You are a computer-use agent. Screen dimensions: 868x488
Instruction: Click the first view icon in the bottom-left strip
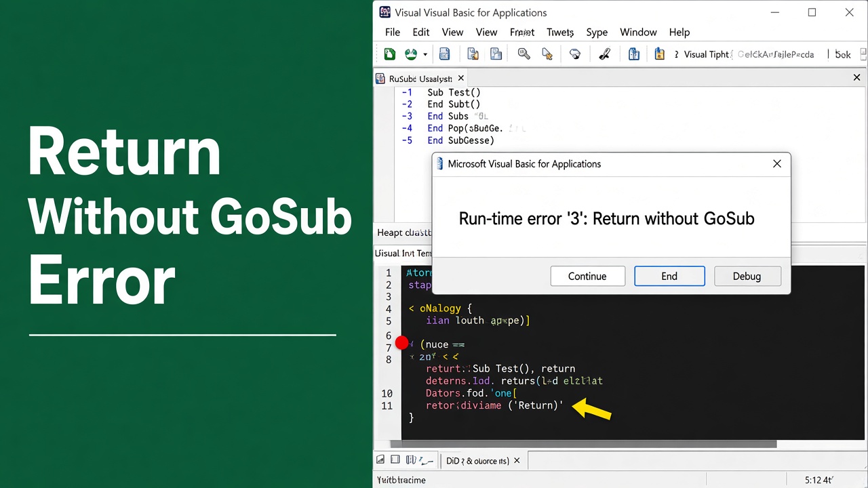[x=380, y=460]
